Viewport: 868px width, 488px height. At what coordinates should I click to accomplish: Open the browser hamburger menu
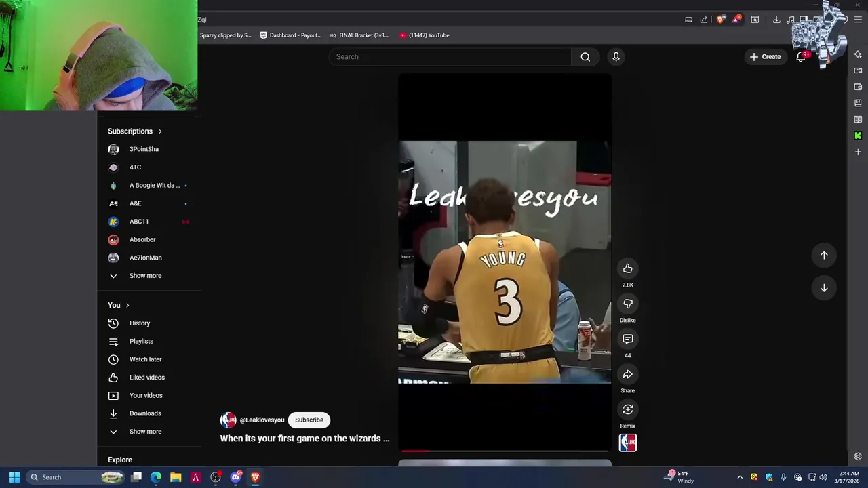click(858, 20)
